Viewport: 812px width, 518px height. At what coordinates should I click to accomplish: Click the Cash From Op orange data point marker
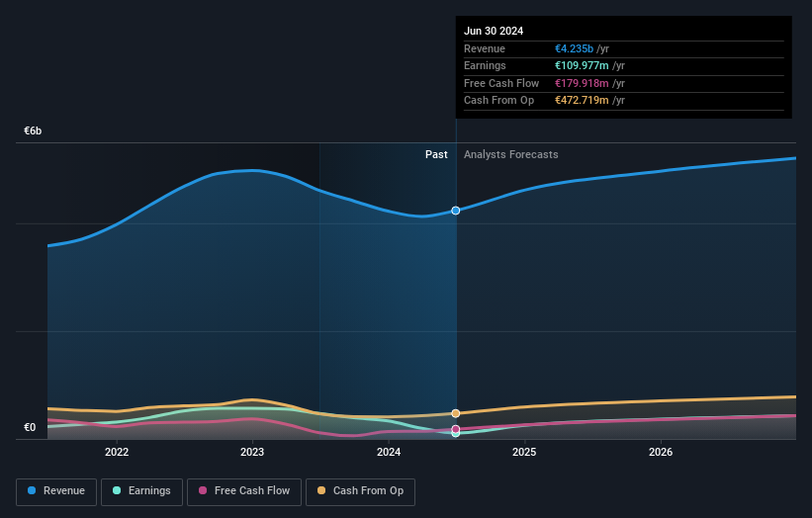click(x=456, y=413)
